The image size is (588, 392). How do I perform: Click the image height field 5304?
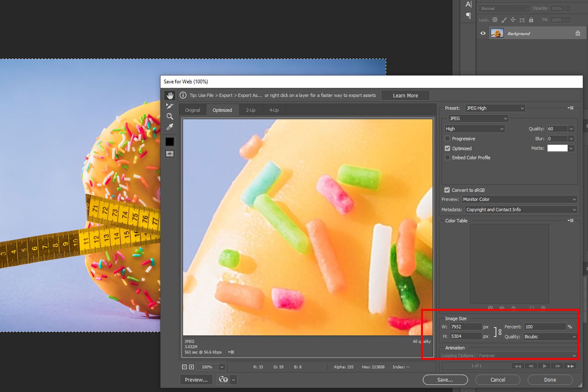pyautogui.click(x=466, y=336)
